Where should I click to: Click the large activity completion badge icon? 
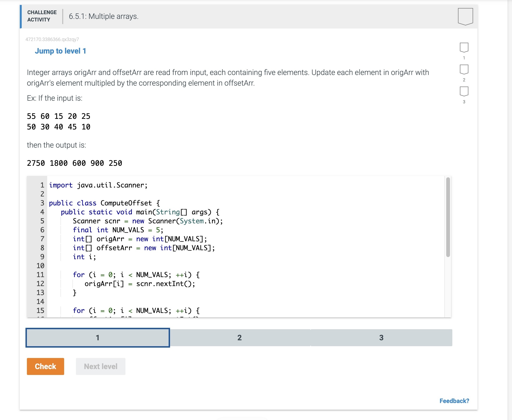[x=465, y=16]
